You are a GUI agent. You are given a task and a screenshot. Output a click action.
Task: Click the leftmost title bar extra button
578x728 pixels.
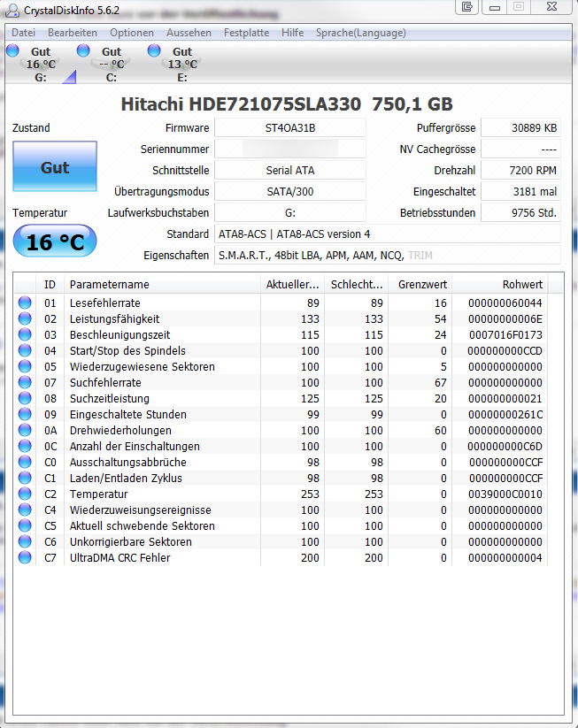(467, 7)
